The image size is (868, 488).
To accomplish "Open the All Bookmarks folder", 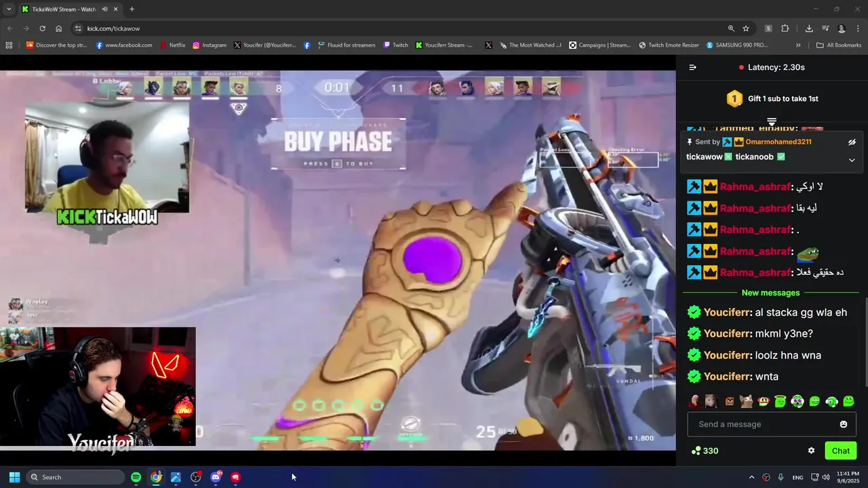I will coord(839,45).
